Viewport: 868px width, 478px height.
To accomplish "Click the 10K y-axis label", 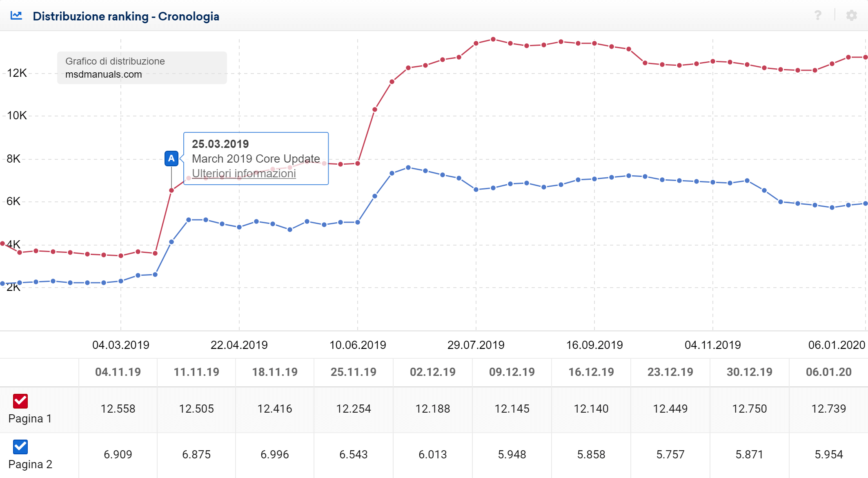I will (x=17, y=116).
